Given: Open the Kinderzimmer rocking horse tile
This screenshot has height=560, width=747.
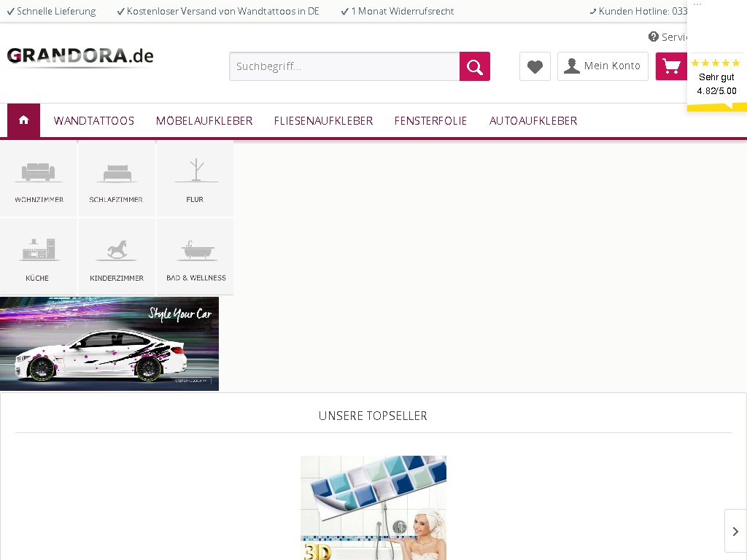Looking at the screenshot, I should click(116, 257).
